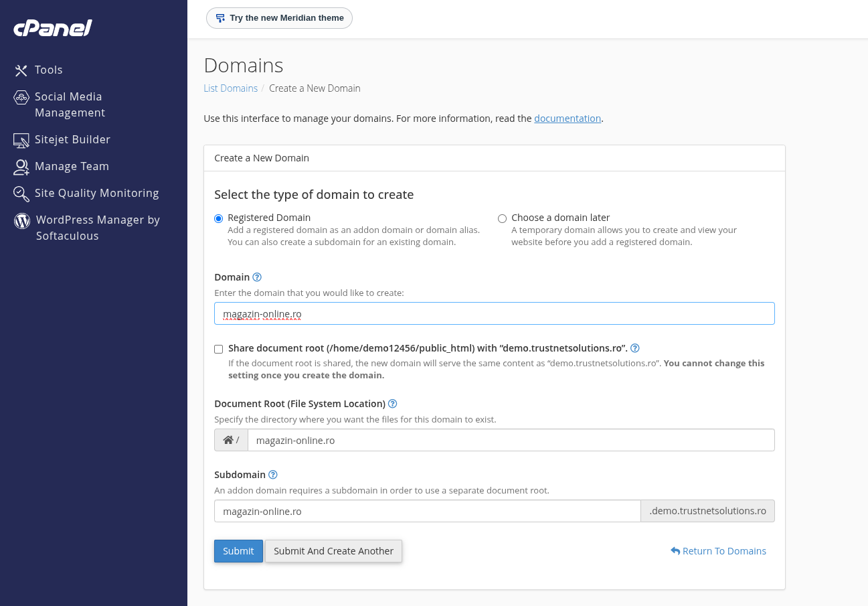Follow the documentation link

coord(568,119)
